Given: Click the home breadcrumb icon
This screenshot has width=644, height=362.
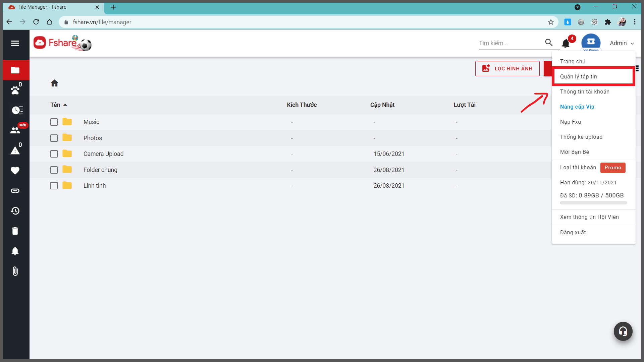Looking at the screenshot, I should point(54,83).
